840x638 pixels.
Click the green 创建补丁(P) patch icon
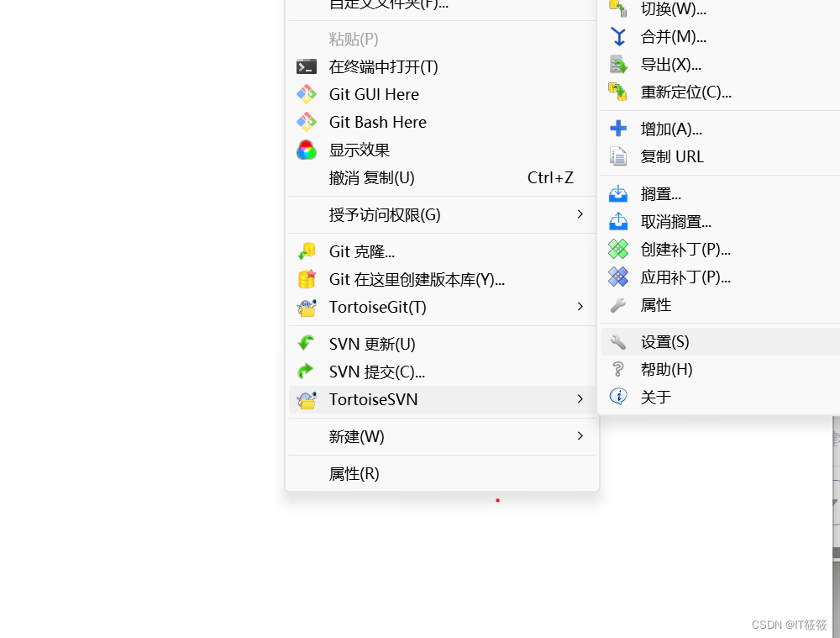tap(618, 250)
